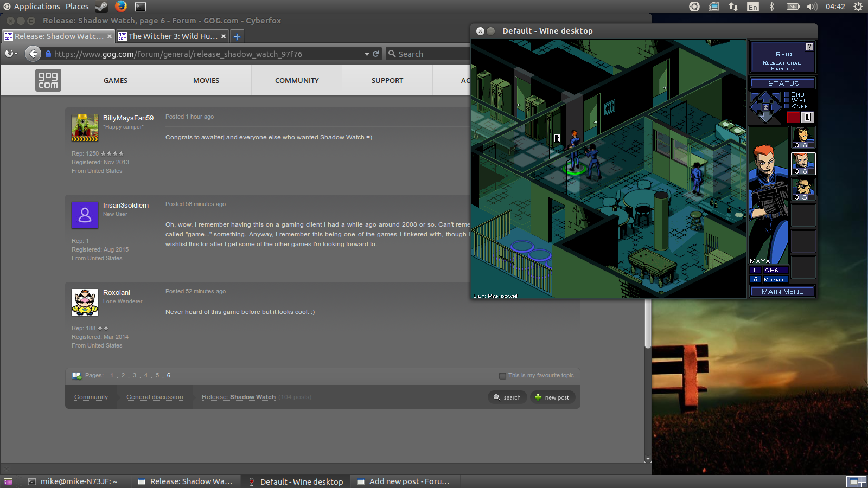This screenshot has width=868, height=488.
Task: Select the dark-haired operative portrait showing 3 6 1
Action: pos(803,137)
